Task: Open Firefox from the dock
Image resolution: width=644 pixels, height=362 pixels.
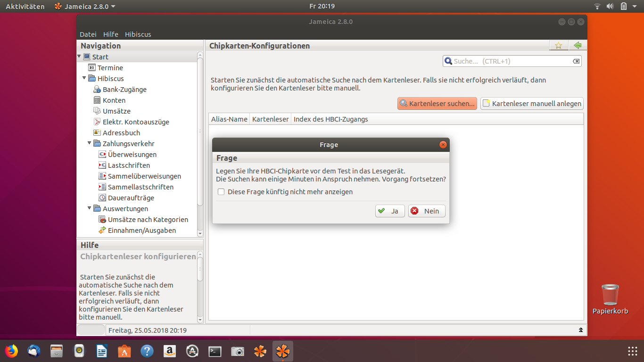Action: 11,351
